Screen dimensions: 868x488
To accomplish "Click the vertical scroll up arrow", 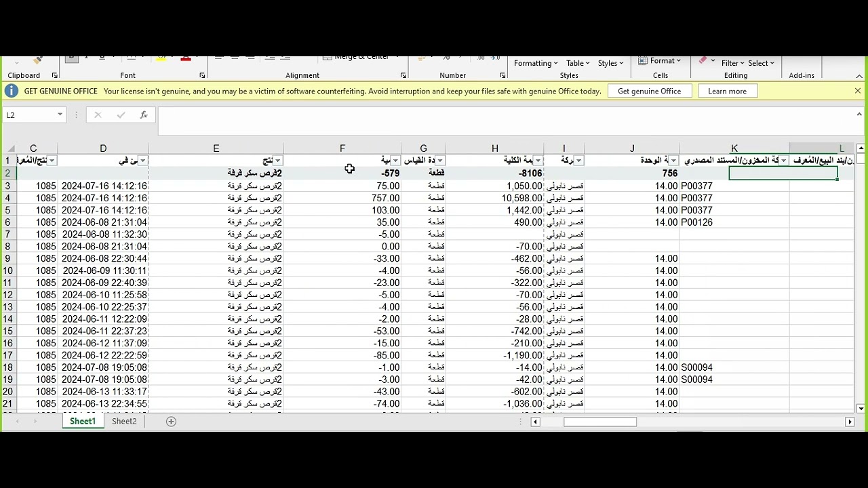I will tap(861, 148).
